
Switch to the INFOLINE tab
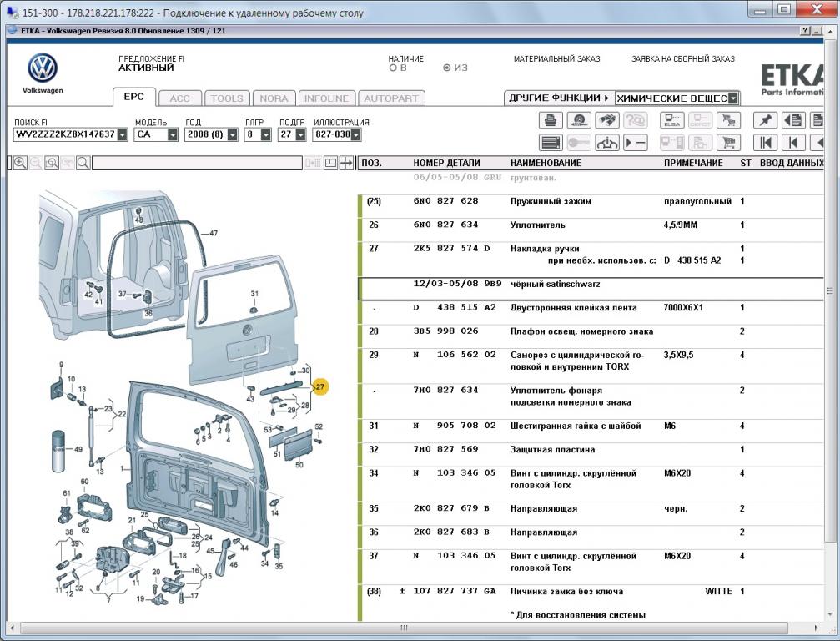(x=327, y=98)
